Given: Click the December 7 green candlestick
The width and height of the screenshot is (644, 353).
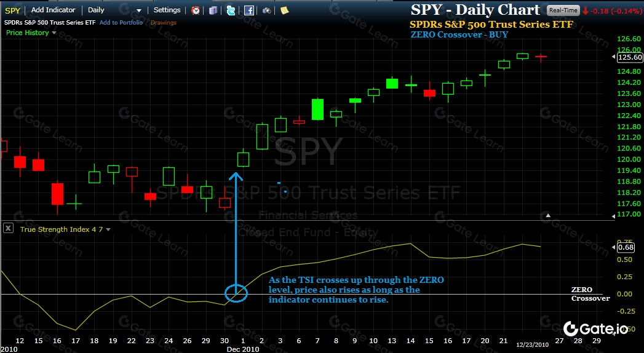Looking at the screenshot, I should pos(317,109).
